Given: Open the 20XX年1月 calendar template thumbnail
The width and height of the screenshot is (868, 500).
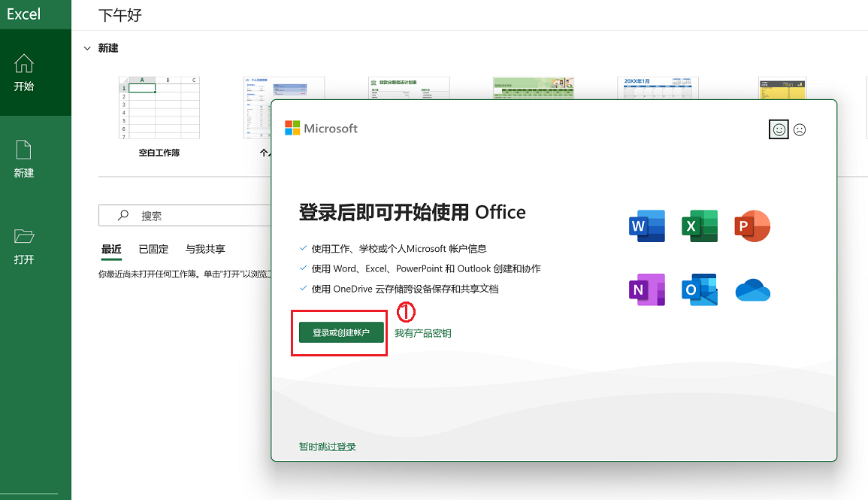Looking at the screenshot, I should coord(658,88).
